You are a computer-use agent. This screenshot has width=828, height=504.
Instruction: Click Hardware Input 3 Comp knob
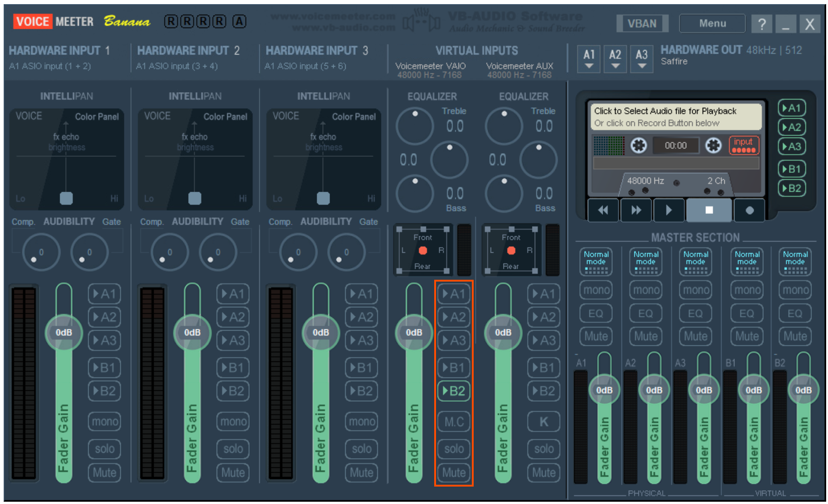[x=298, y=252]
